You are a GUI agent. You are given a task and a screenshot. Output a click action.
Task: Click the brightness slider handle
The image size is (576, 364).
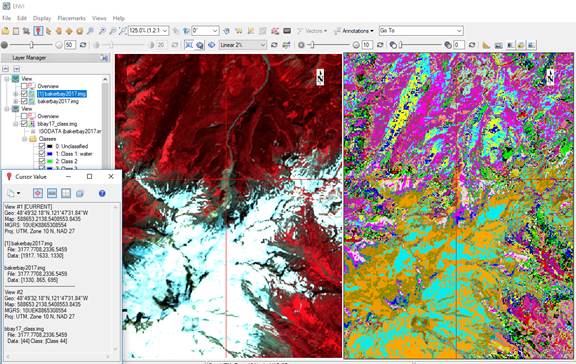pos(32,45)
